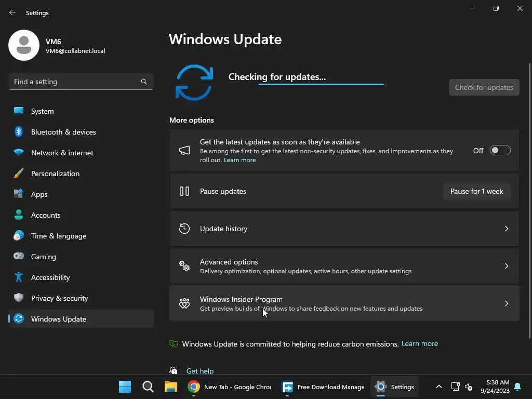Click the Gaming controller icon
The image size is (532, 399).
click(x=19, y=256)
